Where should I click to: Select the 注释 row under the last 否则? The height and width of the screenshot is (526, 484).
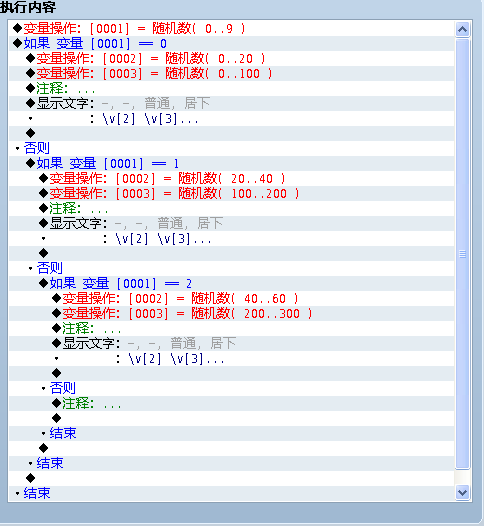231,404
